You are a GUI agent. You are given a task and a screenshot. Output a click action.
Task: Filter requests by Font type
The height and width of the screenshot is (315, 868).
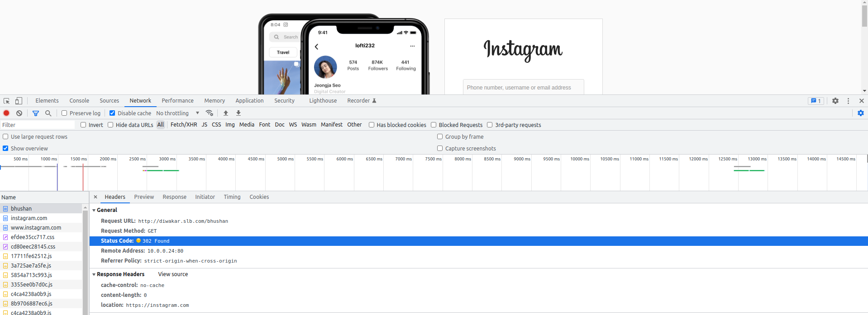pos(265,125)
